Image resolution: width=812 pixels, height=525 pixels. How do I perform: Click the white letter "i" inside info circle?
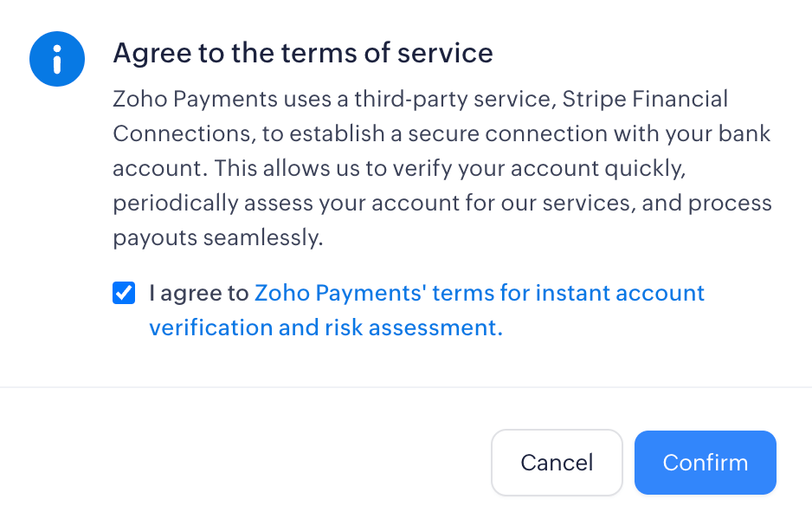(57, 60)
